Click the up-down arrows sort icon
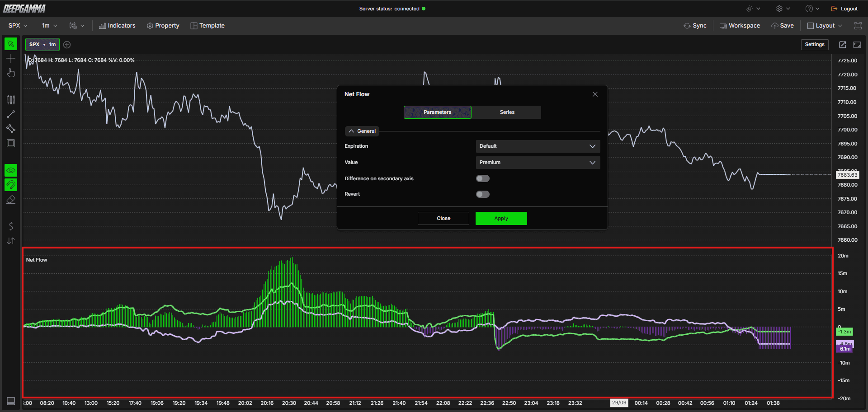Image resolution: width=868 pixels, height=412 pixels. coord(11,241)
